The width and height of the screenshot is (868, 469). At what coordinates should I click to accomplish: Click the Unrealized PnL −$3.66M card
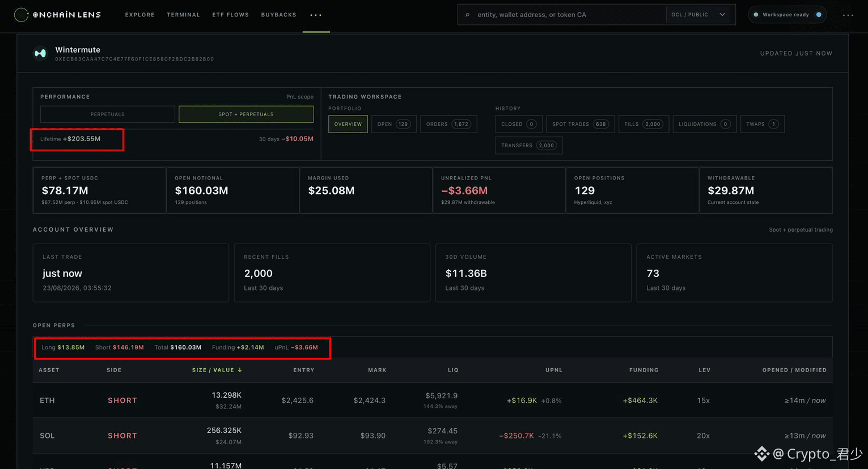[499, 190]
